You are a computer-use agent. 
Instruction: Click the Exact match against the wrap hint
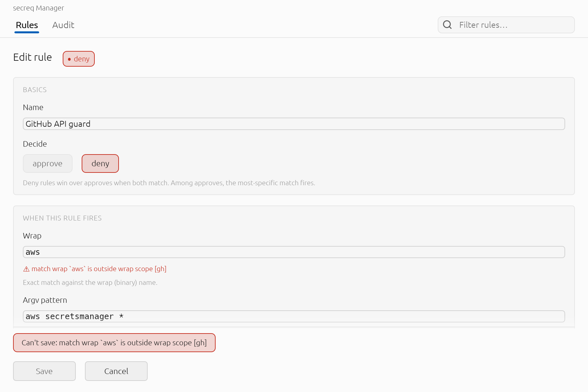coord(90,283)
